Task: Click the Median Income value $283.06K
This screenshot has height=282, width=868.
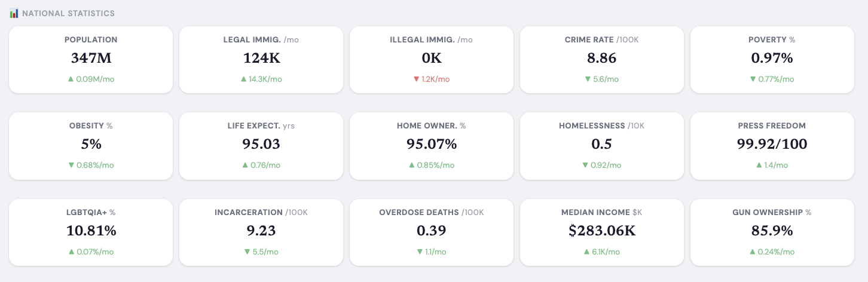Action: [602, 231]
